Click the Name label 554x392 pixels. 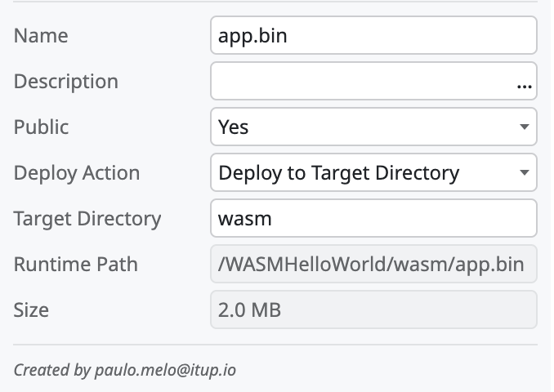pos(41,36)
